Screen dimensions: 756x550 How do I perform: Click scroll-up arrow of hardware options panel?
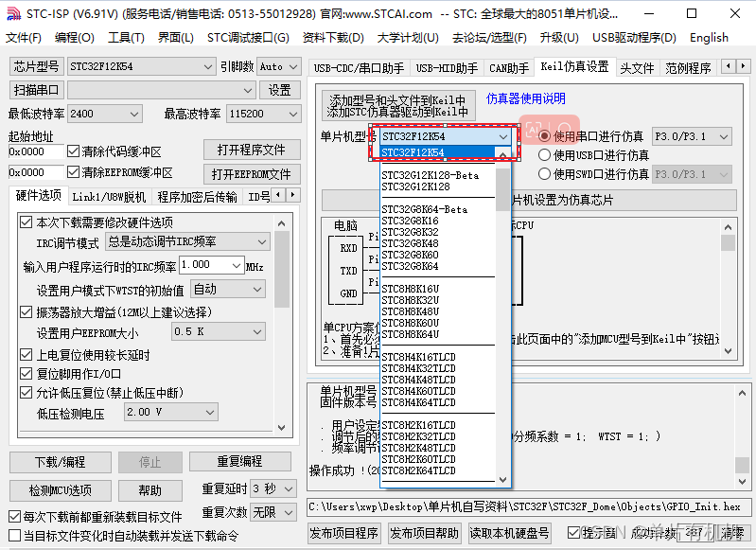click(x=282, y=223)
